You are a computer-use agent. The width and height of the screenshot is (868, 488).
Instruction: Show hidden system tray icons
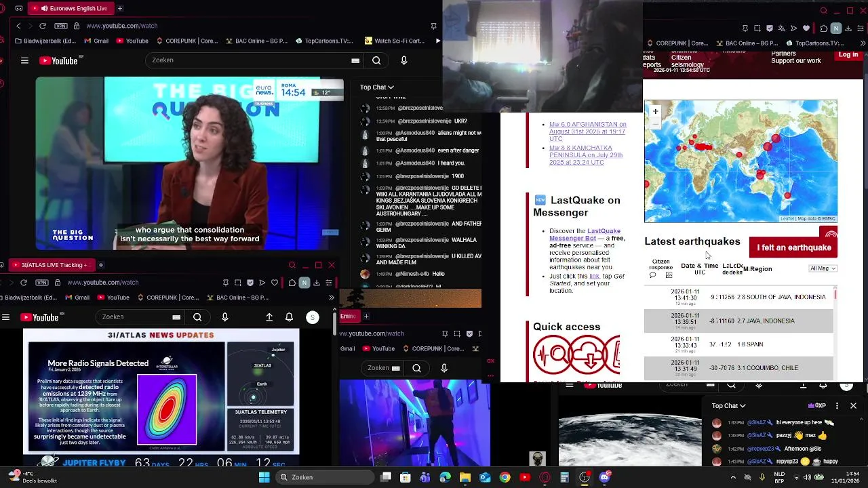point(733,477)
